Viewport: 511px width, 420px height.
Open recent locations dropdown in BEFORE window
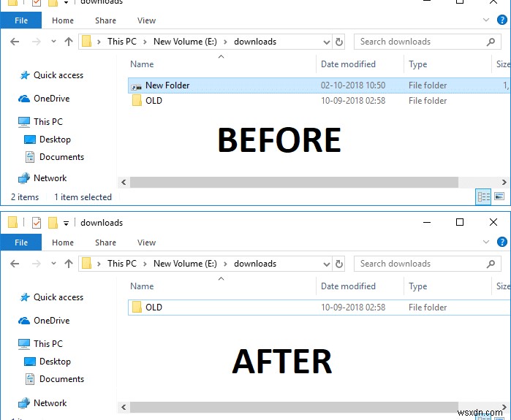point(53,42)
